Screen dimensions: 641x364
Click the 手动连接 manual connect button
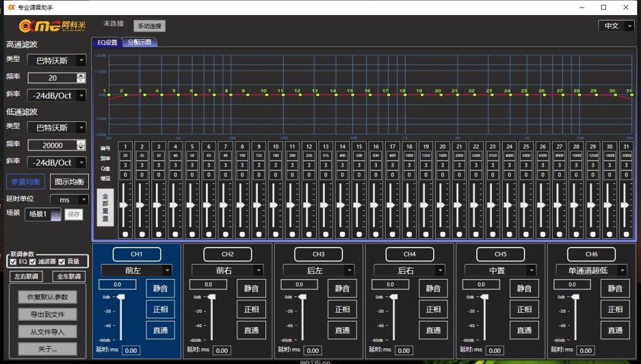[149, 26]
